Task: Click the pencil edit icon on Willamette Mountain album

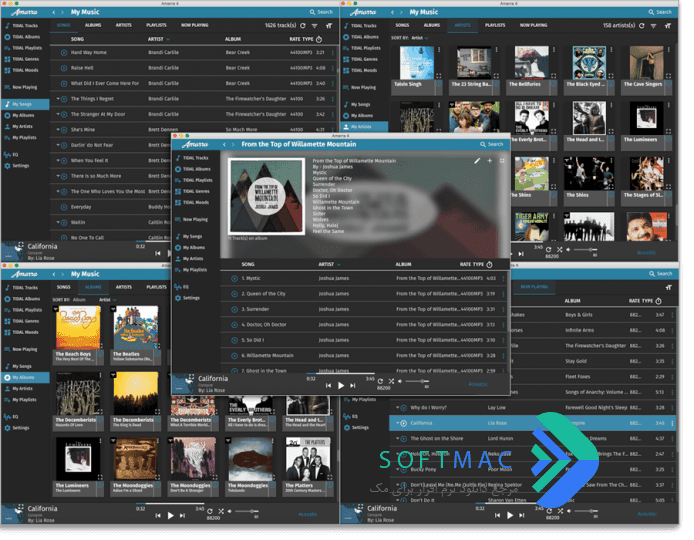Action: (477, 161)
